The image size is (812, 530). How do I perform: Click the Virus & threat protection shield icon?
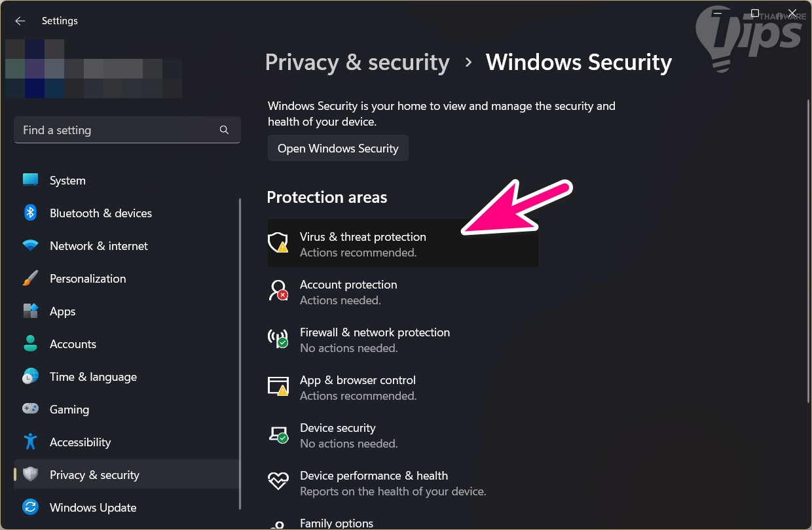[x=278, y=243]
